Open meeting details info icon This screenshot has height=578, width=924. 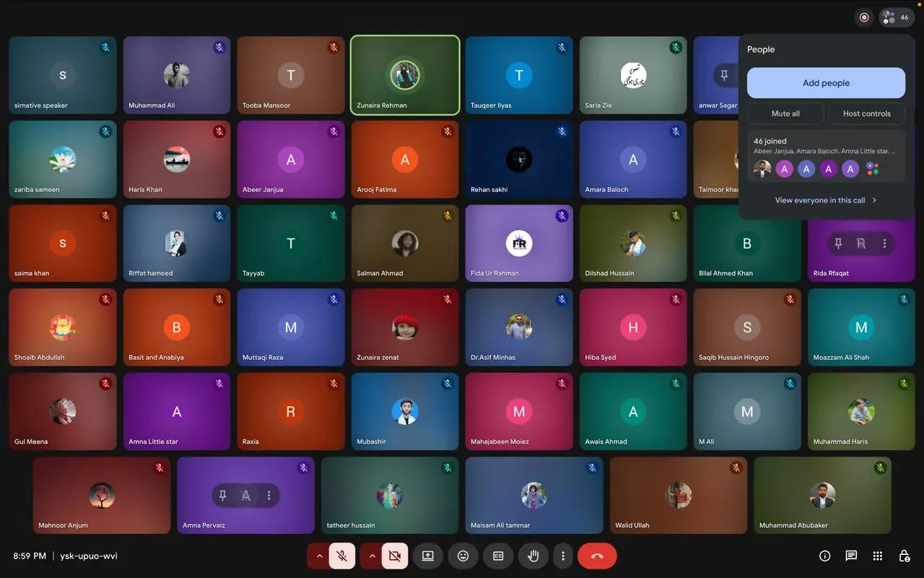pos(824,556)
